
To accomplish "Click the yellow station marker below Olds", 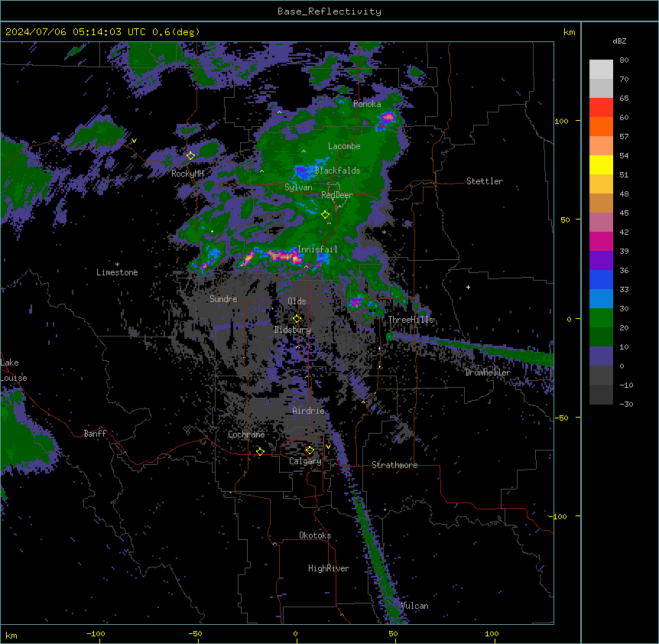I will 297,319.
